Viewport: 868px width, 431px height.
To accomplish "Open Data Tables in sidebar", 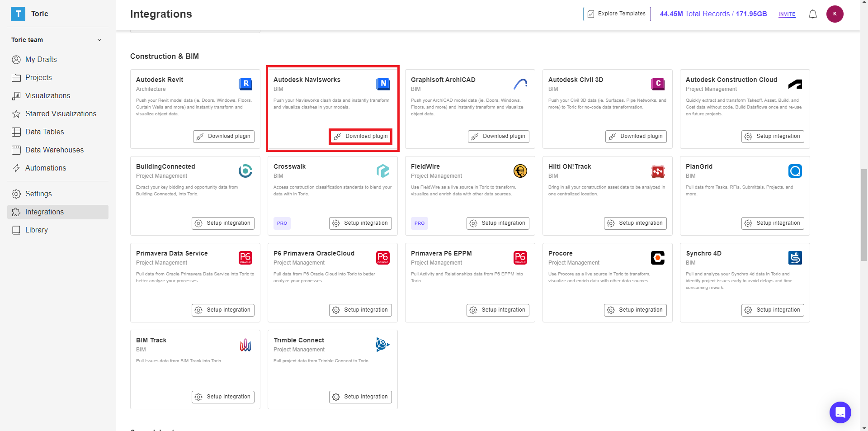I will (57, 132).
